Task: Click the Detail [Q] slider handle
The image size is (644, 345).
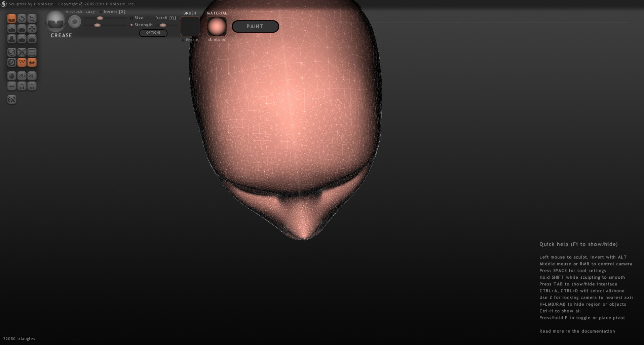Action: (163, 25)
